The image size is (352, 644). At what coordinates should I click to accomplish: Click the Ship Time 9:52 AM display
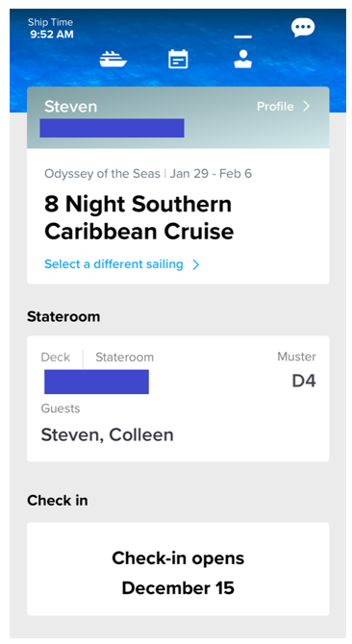pyautogui.click(x=51, y=28)
